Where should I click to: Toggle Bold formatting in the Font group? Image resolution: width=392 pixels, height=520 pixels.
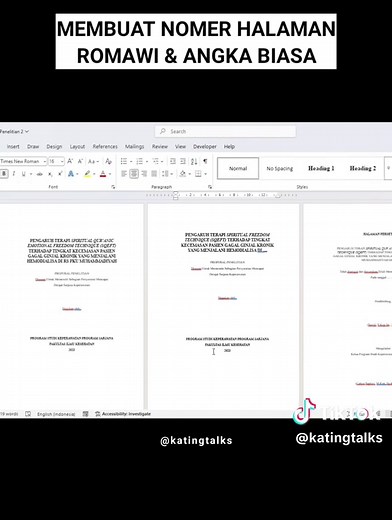click(x=4, y=174)
